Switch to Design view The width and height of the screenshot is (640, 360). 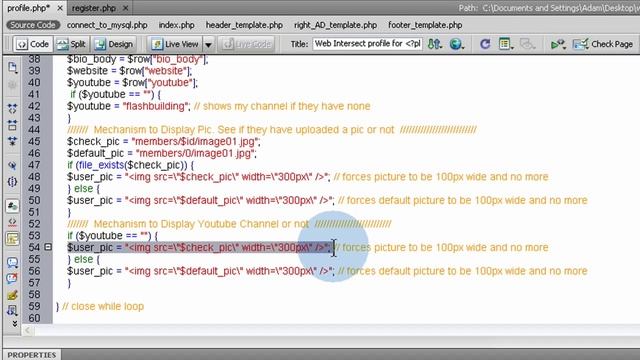click(x=114, y=44)
